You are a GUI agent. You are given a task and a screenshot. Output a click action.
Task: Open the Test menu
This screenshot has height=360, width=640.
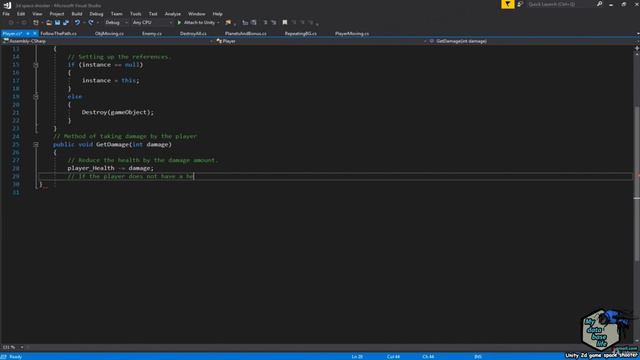153,14
